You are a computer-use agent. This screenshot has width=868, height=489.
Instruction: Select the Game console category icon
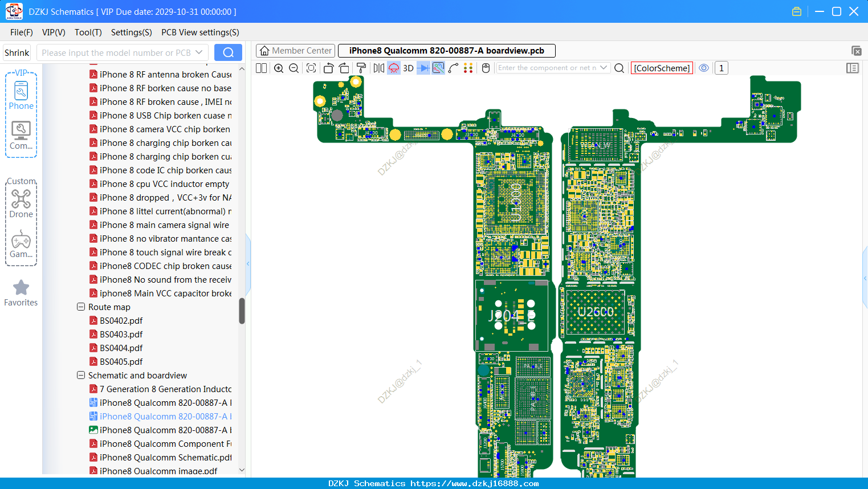(21, 244)
